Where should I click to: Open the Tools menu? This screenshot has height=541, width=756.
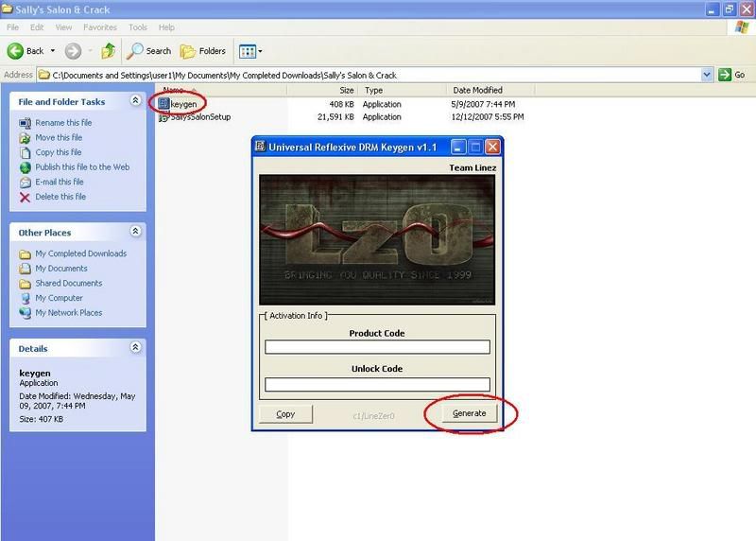138,27
